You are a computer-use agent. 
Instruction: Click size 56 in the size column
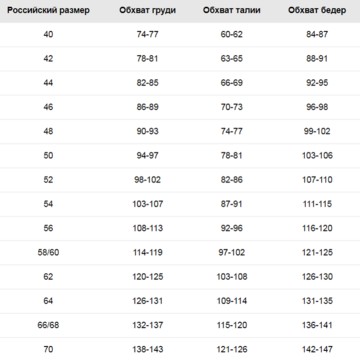[x=48, y=228]
